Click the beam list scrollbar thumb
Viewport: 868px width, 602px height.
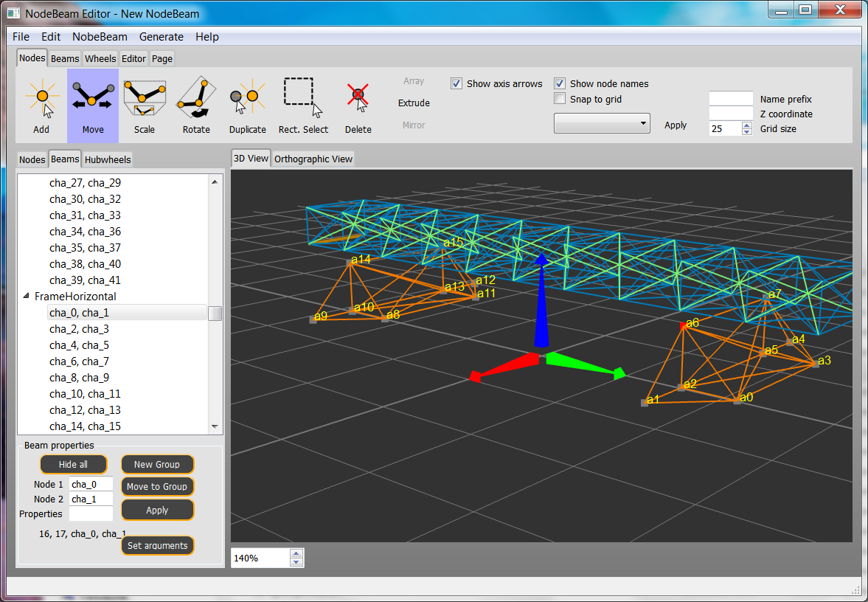click(x=215, y=314)
